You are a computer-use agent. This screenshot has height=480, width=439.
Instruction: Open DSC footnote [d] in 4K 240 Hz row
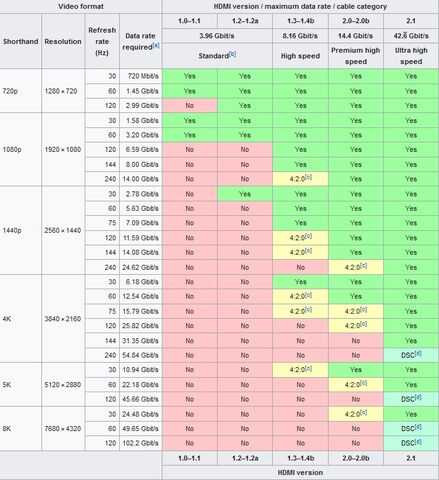(418, 353)
